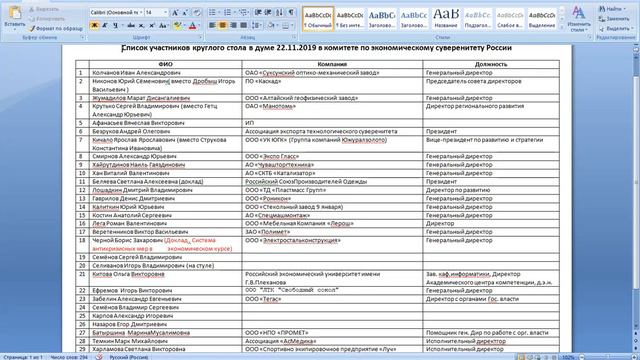Screen dimensions: 640x360
Task: Select the Обычный style
Action: (x=318, y=19)
